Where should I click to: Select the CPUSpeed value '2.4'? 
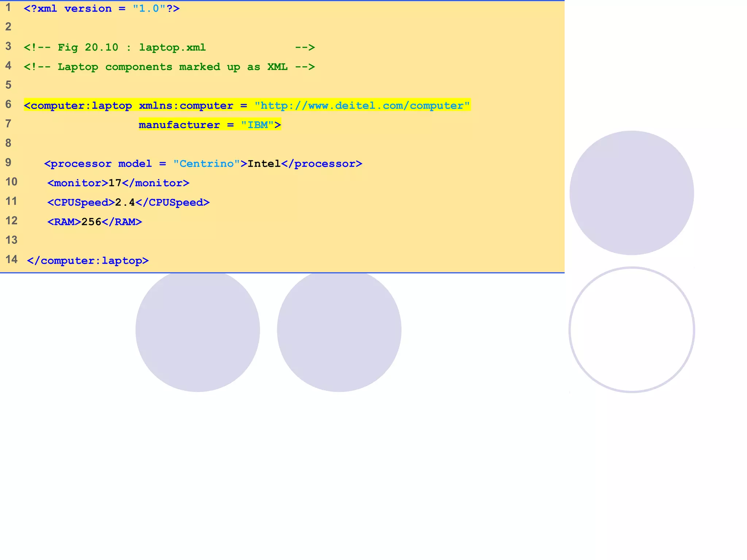(x=125, y=202)
